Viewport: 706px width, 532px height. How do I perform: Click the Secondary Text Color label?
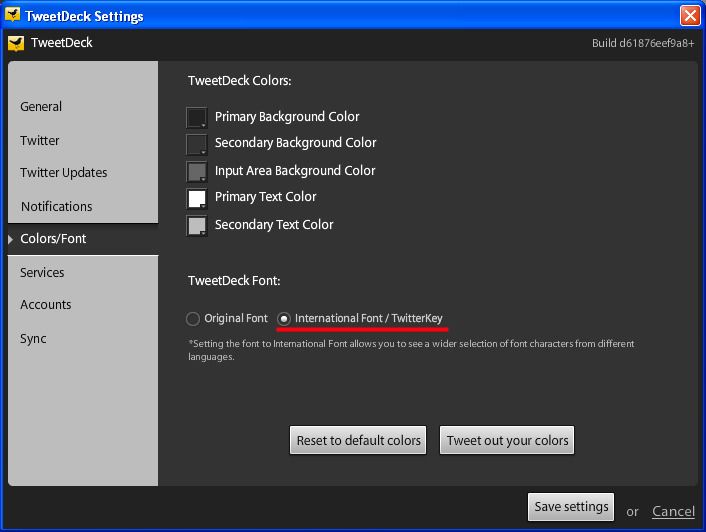pyautogui.click(x=274, y=225)
